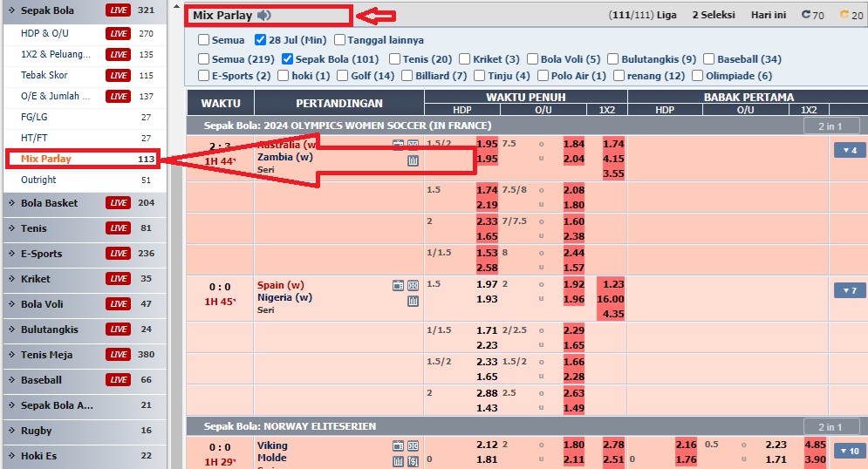Enable the Baseball (34) filter checkbox
Viewport: 868px width, 469px height.
708,58
